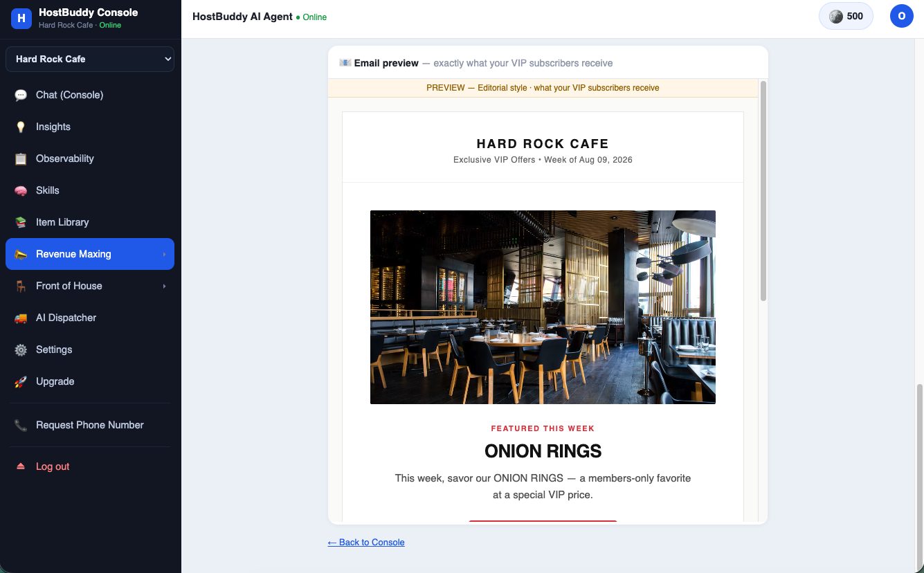Screen dimensions: 924x573
Task: Open the Hard Rock Cafe restaurant dropdown
Action: (90, 59)
